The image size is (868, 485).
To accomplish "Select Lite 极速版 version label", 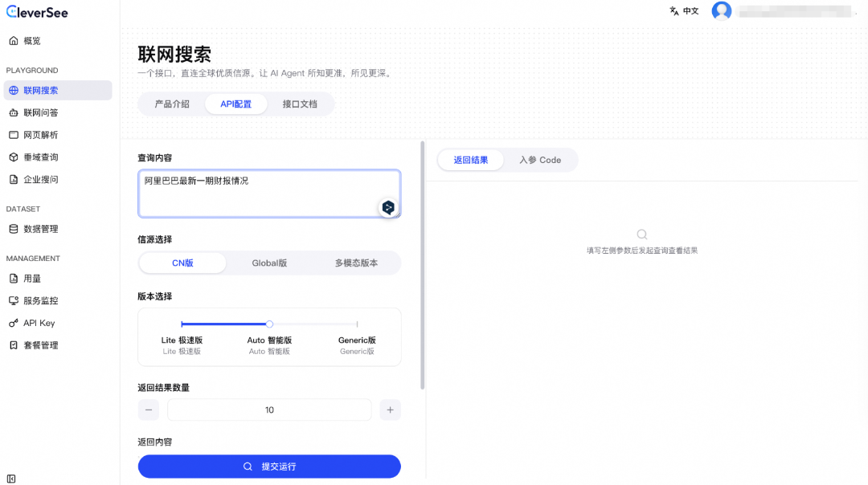I will pos(182,340).
